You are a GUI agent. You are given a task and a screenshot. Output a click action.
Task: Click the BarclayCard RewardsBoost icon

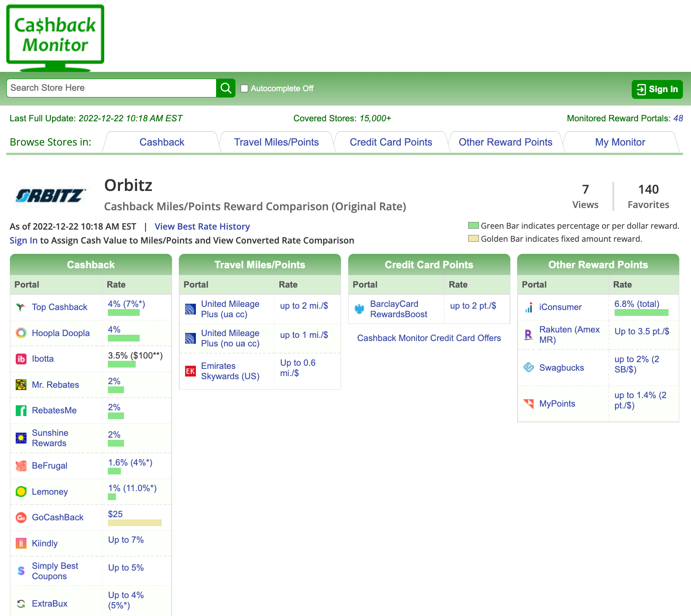359,309
